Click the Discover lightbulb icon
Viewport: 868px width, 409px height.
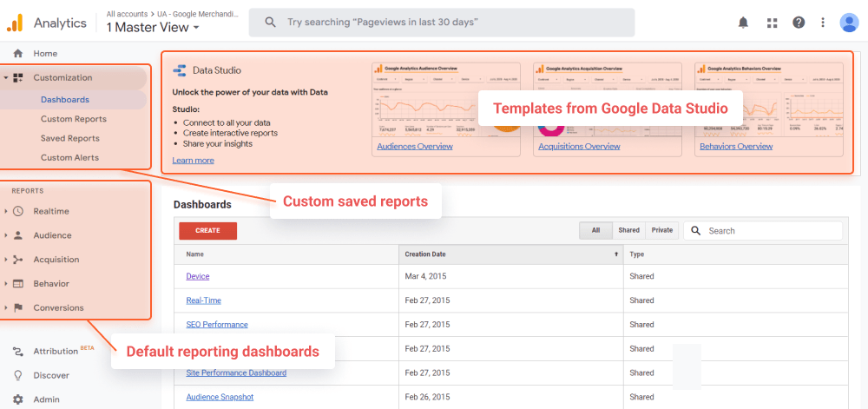pos(18,375)
